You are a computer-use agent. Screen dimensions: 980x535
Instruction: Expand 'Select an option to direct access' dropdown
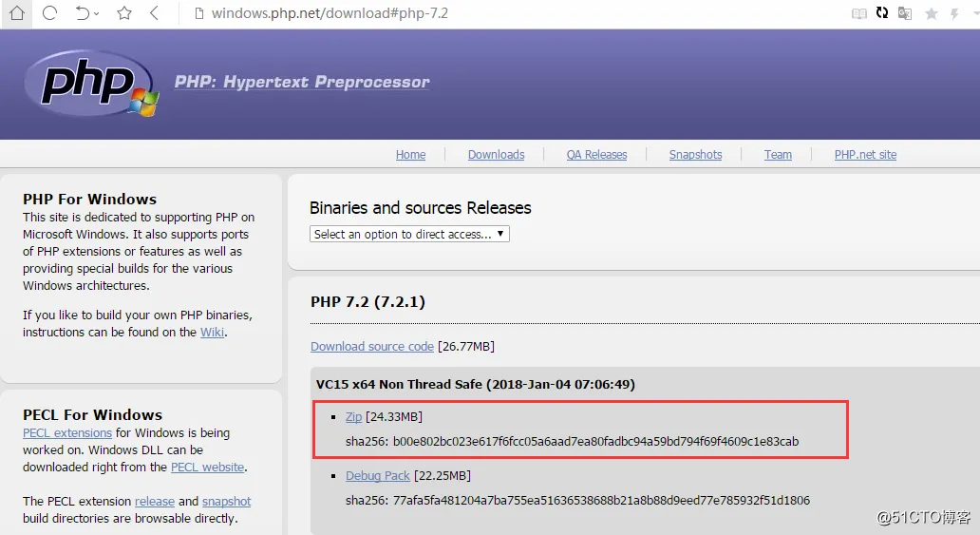tap(409, 234)
